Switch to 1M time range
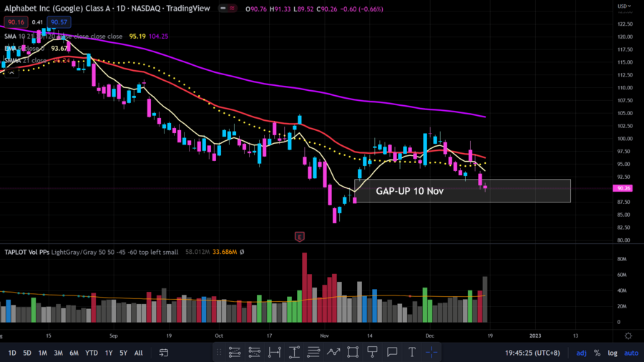The image size is (644, 362). pos(42,353)
